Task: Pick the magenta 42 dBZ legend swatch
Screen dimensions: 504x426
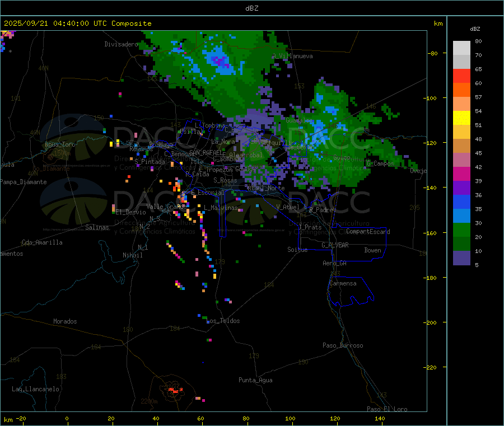Action: point(461,174)
